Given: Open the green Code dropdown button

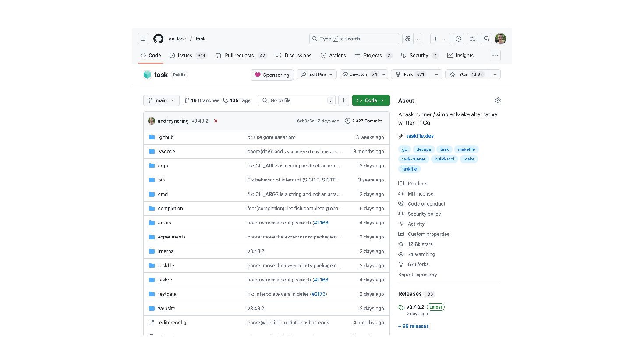Looking at the screenshot, I should click(x=371, y=100).
